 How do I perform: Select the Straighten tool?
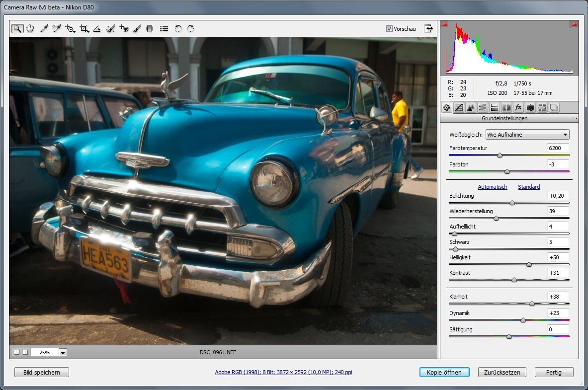pyautogui.click(x=97, y=28)
